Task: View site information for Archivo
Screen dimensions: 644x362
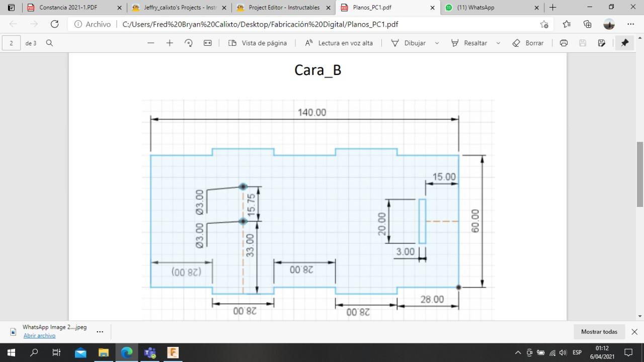Action: click(93, 24)
